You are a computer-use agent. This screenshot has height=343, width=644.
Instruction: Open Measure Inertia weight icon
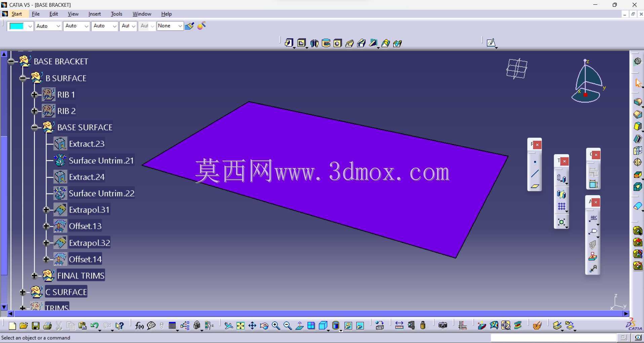point(423,326)
